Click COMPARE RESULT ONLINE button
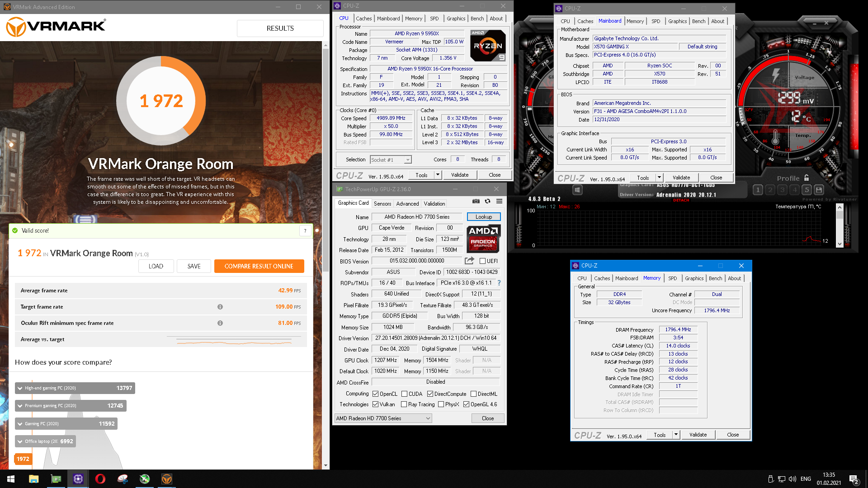 [259, 266]
